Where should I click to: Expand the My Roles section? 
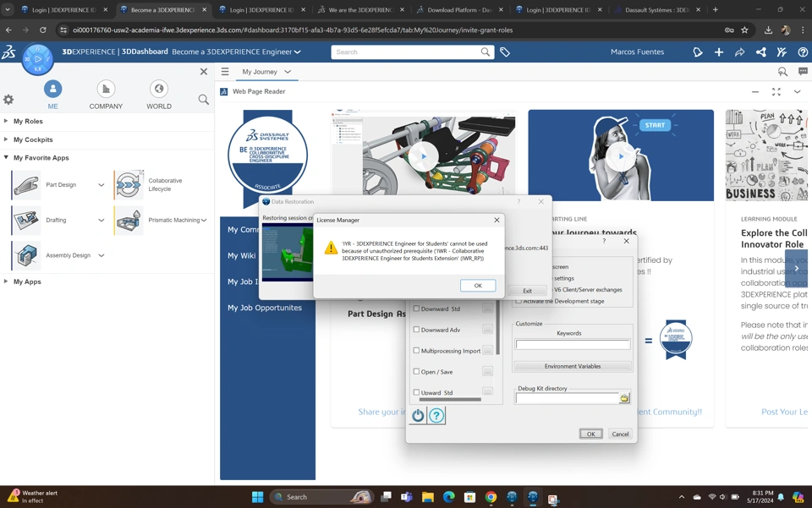pyautogui.click(x=6, y=121)
